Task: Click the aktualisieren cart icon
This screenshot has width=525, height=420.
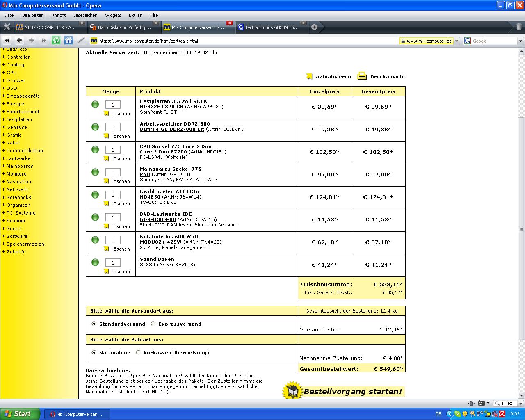Action: tap(309, 76)
